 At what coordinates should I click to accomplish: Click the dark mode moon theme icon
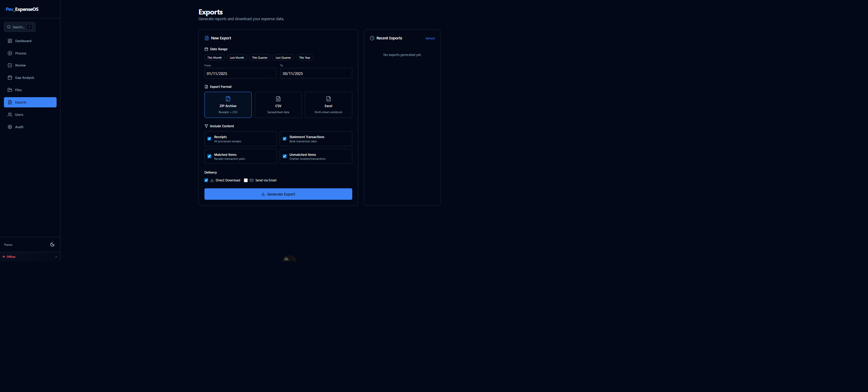click(52, 245)
